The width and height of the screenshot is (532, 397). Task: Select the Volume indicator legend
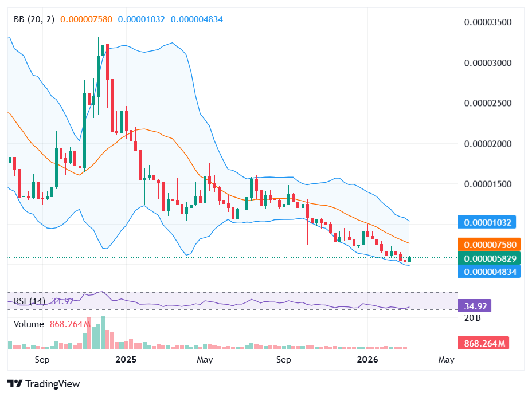pyautogui.click(x=28, y=324)
